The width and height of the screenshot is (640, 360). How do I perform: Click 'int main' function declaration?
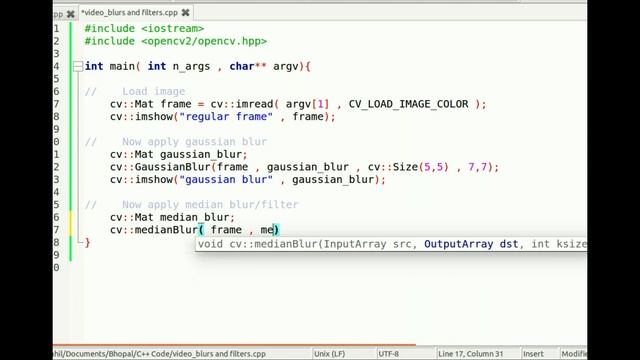tap(198, 66)
